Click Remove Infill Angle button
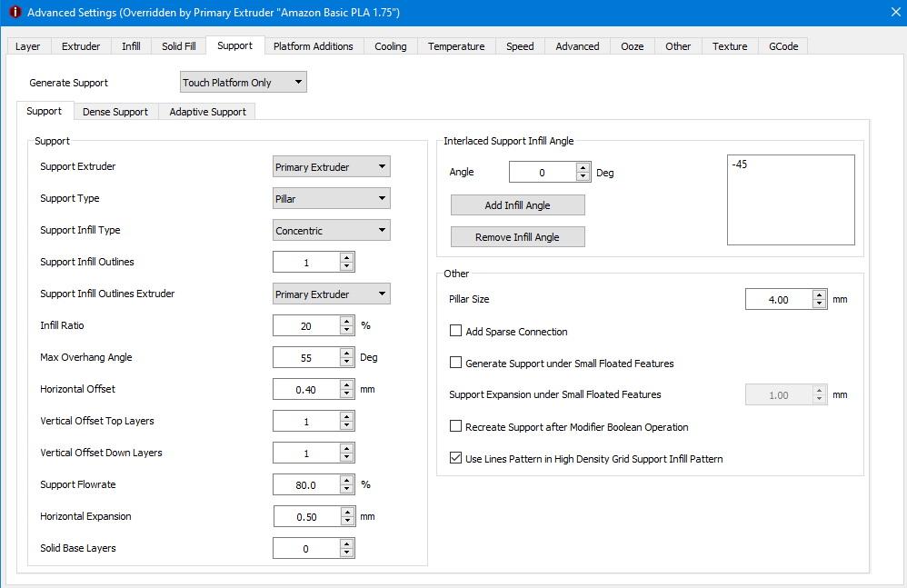Viewport: 907px width, 588px height. tap(518, 237)
